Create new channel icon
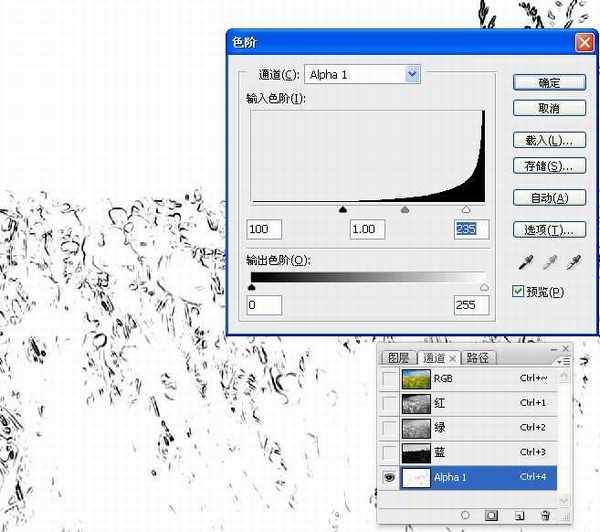The height and width of the screenshot is (532, 600). point(519,516)
